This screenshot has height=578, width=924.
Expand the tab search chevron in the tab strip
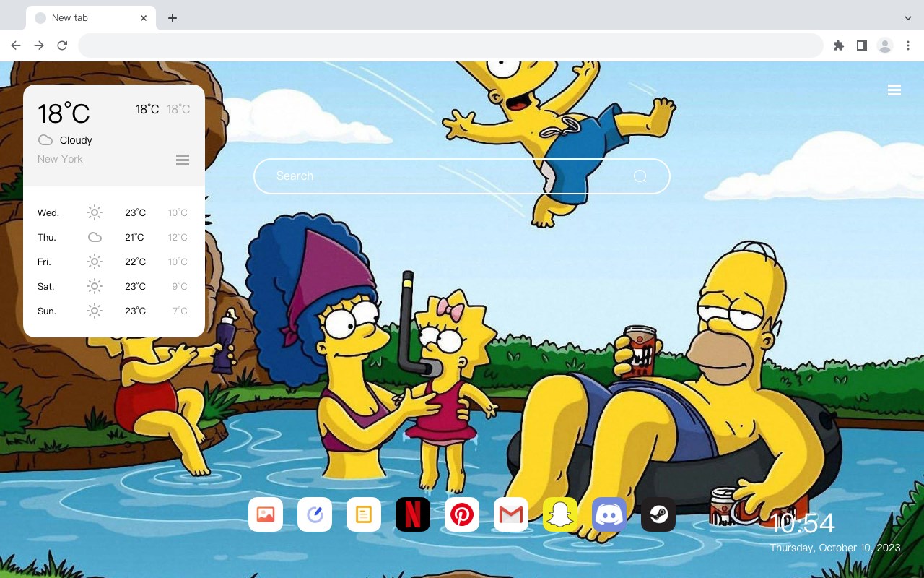(x=908, y=18)
